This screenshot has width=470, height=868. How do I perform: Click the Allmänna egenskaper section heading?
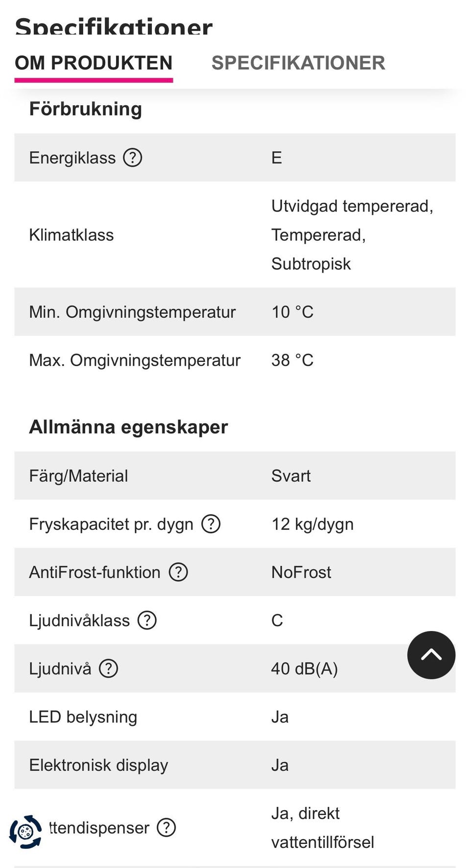[x=128, y=427]
